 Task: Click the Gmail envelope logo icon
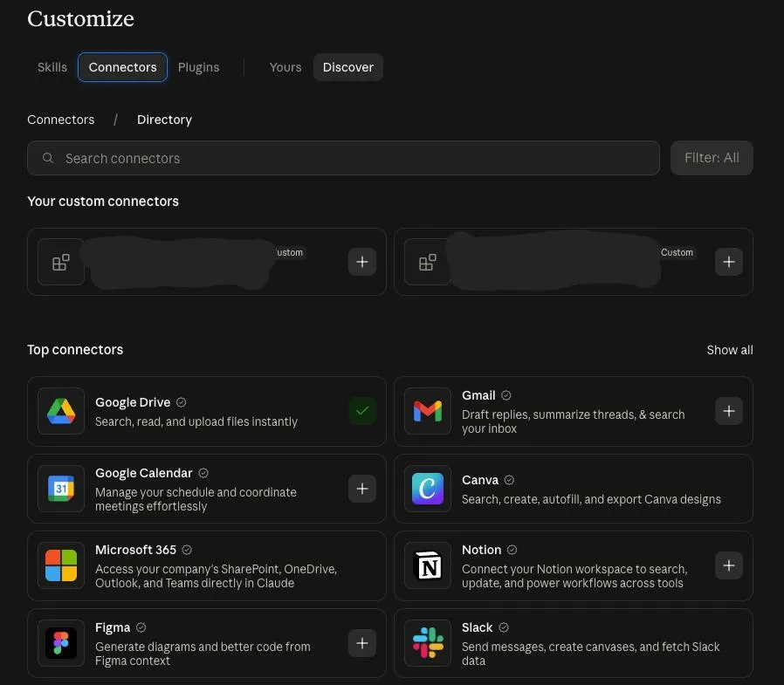tap(428, 411)
